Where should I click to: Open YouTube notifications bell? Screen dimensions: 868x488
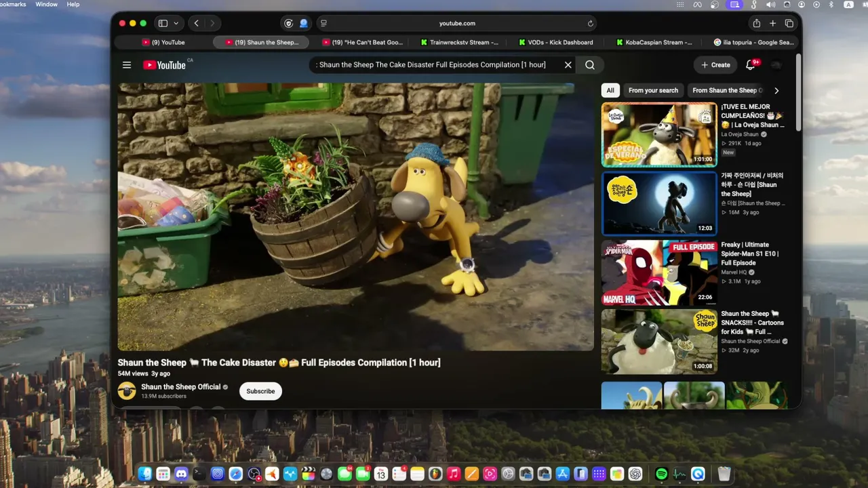pos(751,65)
